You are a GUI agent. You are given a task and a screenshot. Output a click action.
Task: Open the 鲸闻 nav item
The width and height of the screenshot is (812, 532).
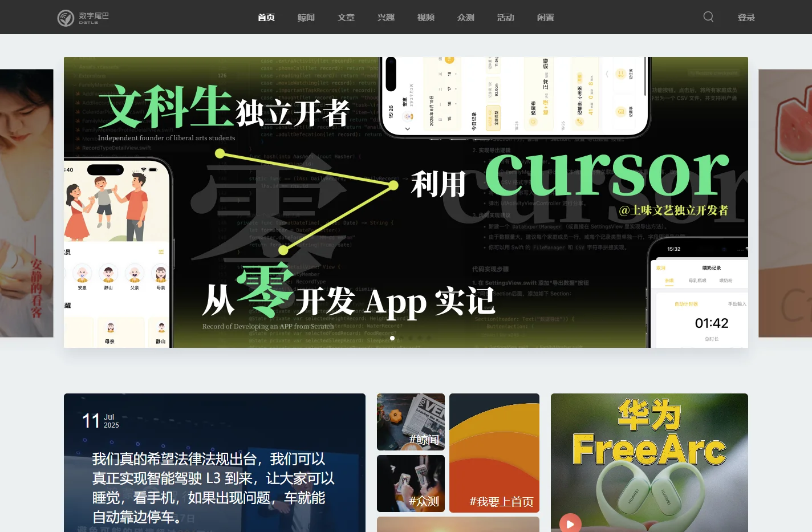pyautogui.click(x=306, y=18)
